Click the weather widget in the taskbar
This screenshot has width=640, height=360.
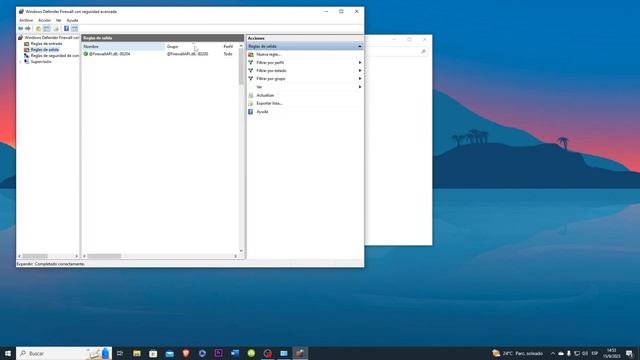518,353
